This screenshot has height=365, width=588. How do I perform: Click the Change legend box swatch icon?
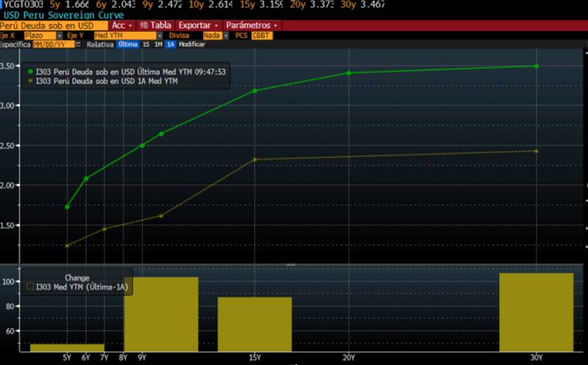point(30,287)
